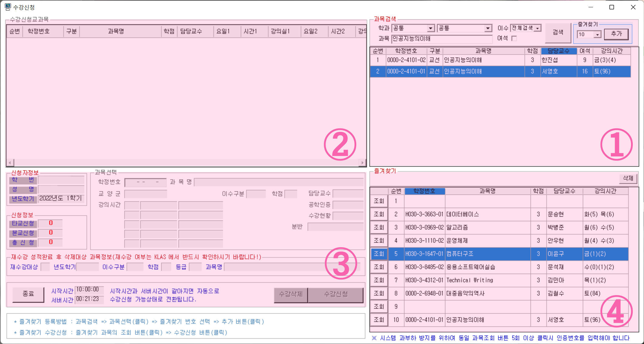This screenshot has height=344, width=644.
Task: Click 알고리즘 course name in favorites
Action: 488,228
